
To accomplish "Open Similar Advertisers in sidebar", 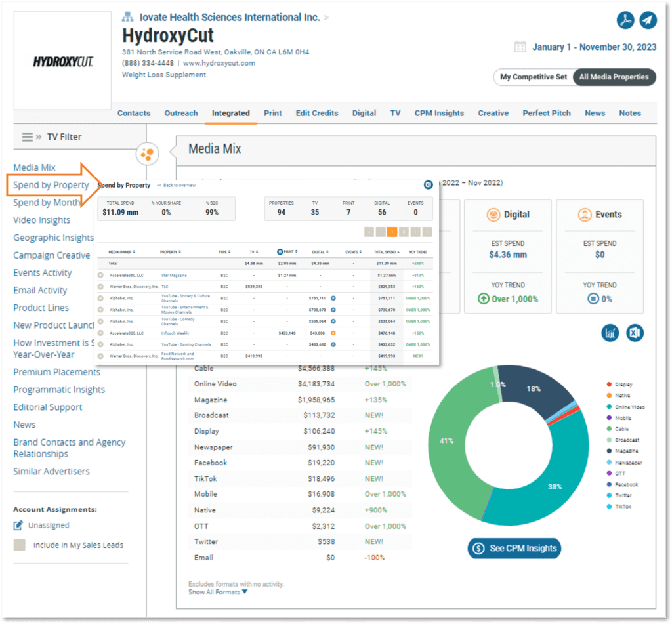I will click(x=51, y=471).
